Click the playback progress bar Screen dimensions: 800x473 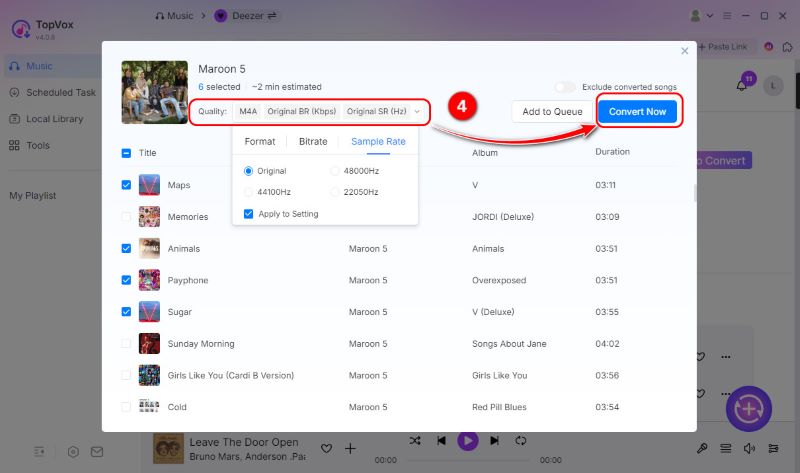[x=468, y=460]
